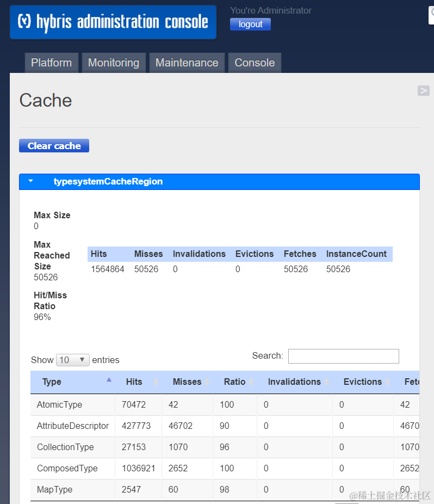The image size is (434, 504).
Task: Sort table by Type column
Action: click(x=72, y=382)
